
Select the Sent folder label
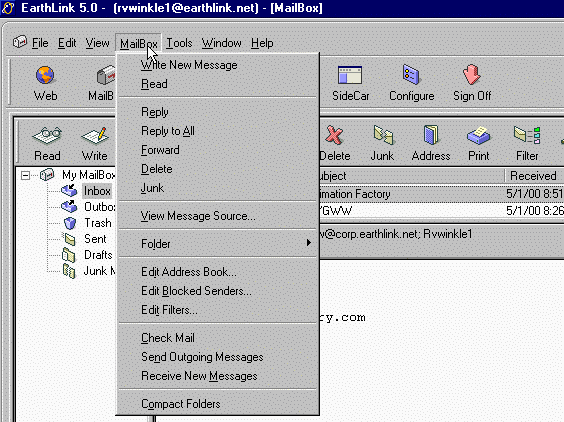(95, 239)
